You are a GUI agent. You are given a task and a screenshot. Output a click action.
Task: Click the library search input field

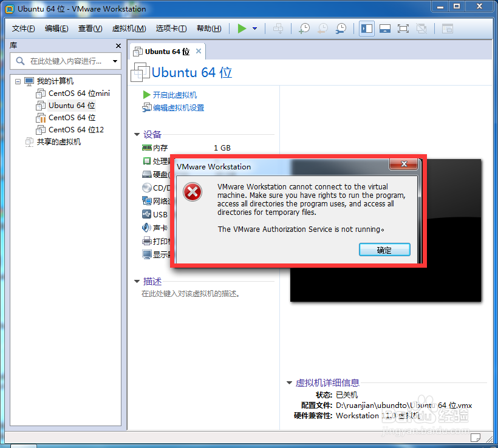[x=66, y=61]
